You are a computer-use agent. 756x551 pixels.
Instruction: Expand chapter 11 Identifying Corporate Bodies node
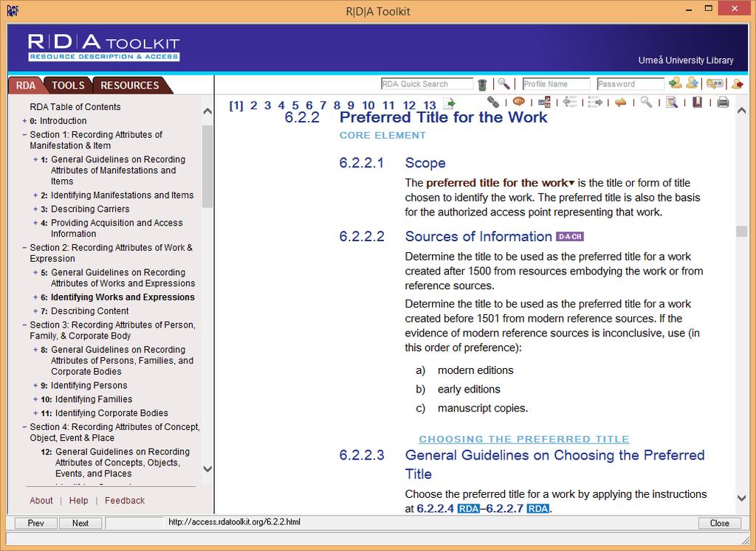[35, 413]
